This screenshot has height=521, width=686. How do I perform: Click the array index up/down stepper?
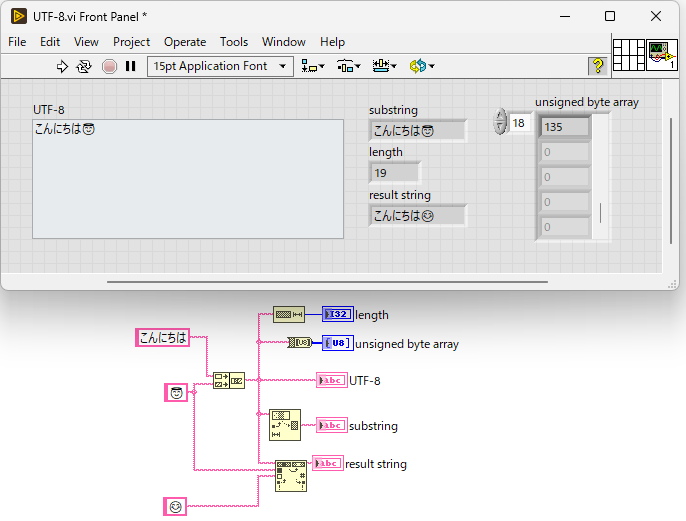[x=500, y=122]
